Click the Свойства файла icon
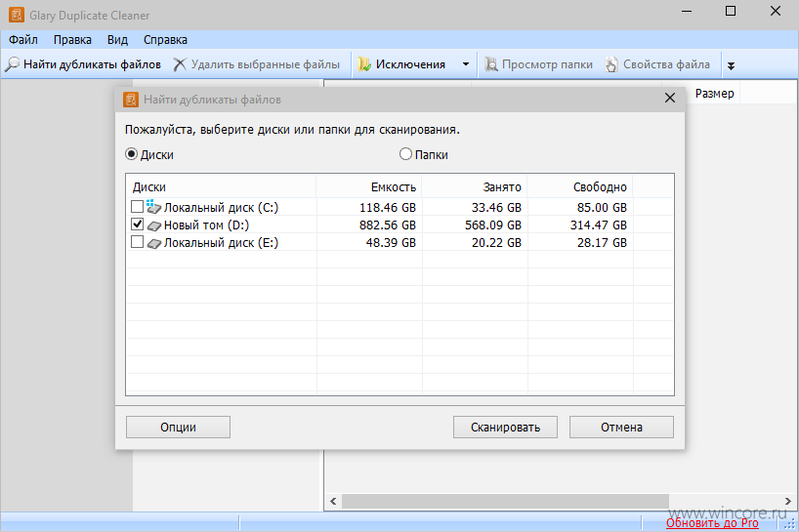 (x=611, y=64)
